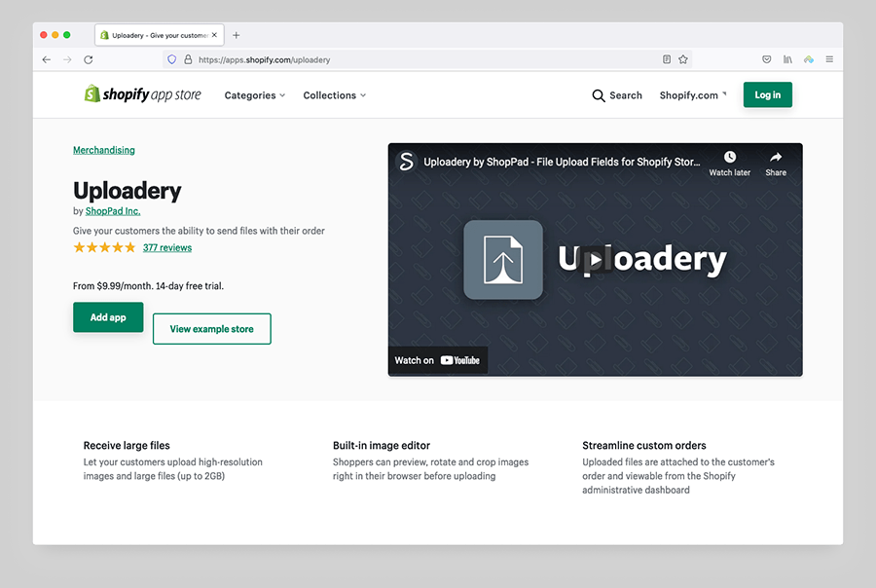Screen dimensions: 876x588
Task: Click the 'Streamline custom orders' heading
Action: coord(644,446)
